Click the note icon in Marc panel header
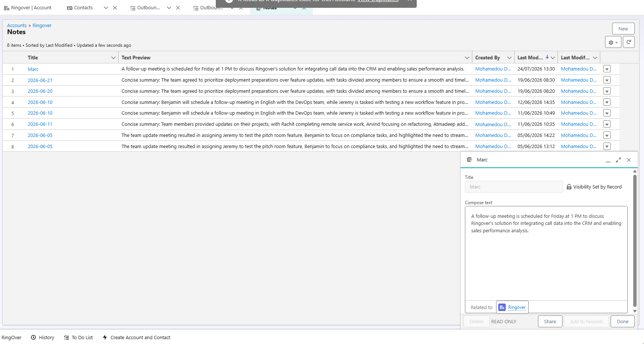The image size is (644, 344). pos(469,160)
